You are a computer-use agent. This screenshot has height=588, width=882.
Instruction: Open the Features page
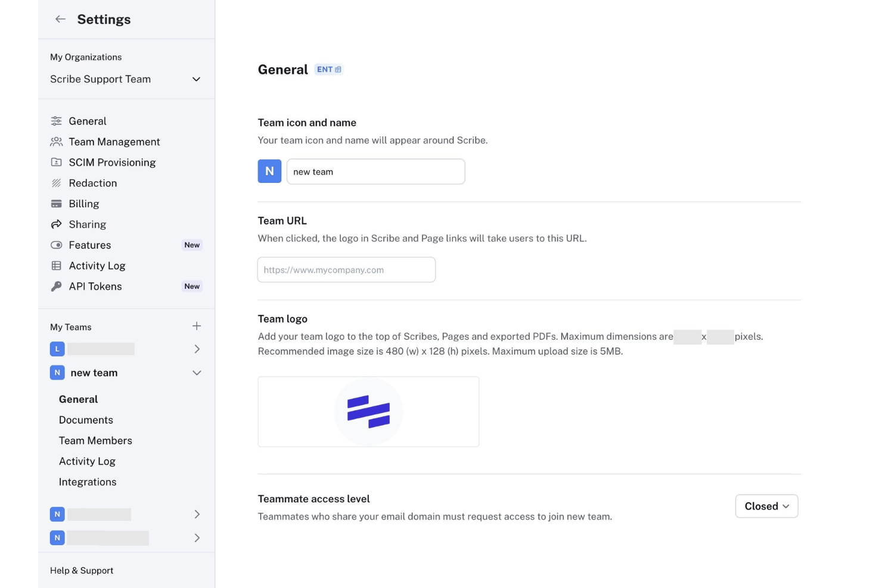click(90, 245)
